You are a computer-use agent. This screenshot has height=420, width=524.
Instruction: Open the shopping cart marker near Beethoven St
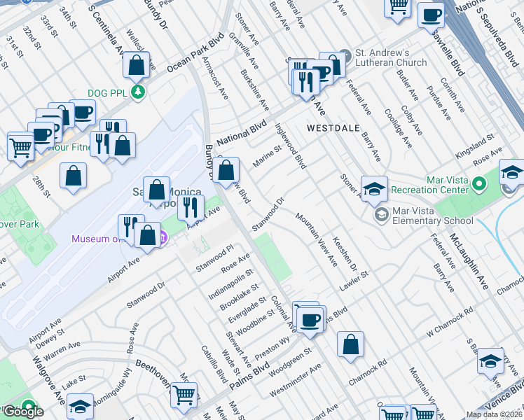coord(184,396)
